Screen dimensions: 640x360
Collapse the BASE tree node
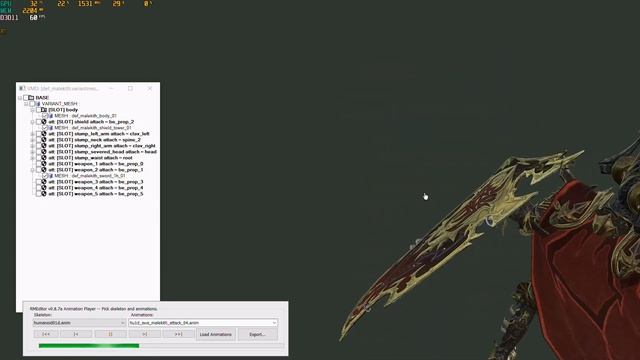point(20,98)
